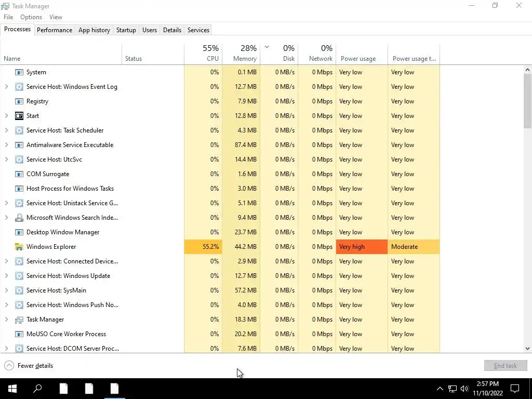Viewport: 532px width, 399px height.
Task: Sort by the Power usage column header
Action: tap(362, 54)
